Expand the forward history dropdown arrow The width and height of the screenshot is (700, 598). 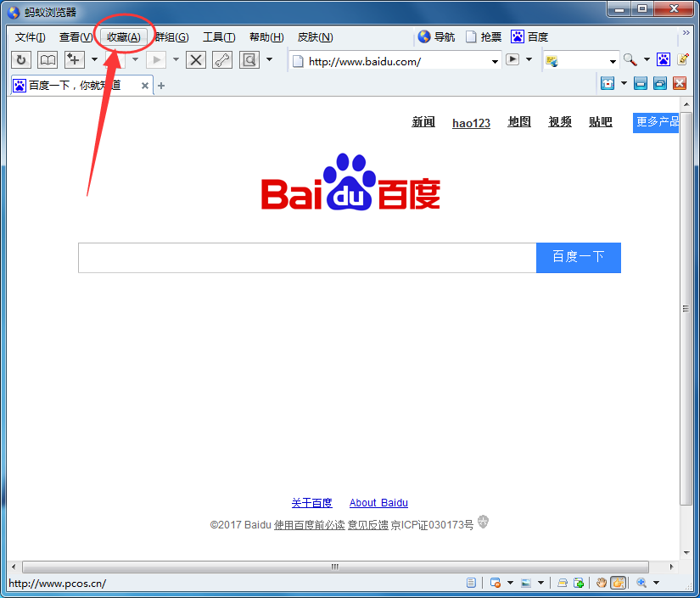pos(176,59)
